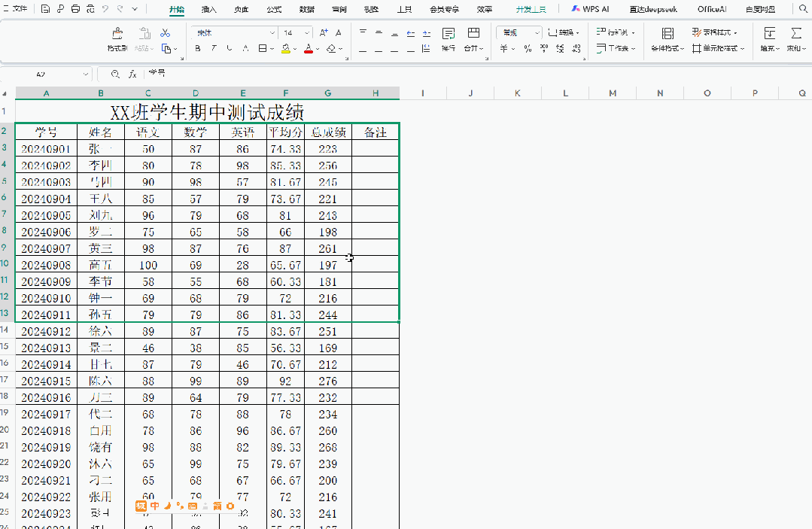
Task: Open the WPS AI tab
Action: point(590,9)
